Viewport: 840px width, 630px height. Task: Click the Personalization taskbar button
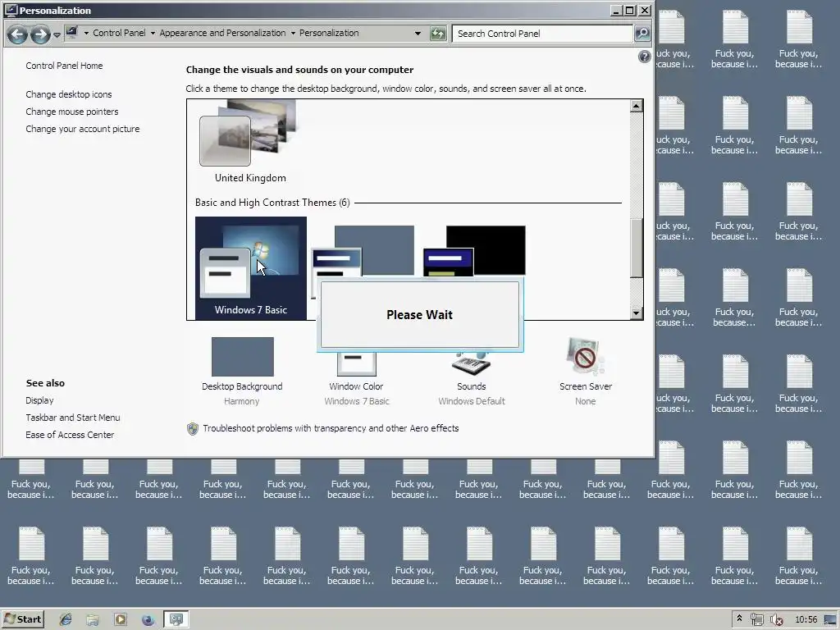pos(176,620)
